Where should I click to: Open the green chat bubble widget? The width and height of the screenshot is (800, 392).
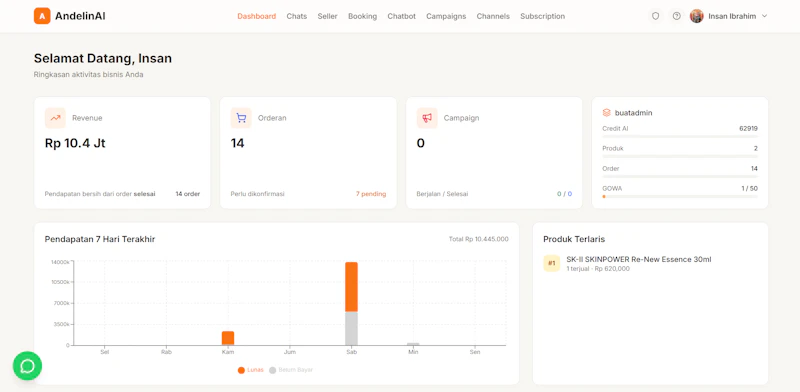[x=28, y=366]
